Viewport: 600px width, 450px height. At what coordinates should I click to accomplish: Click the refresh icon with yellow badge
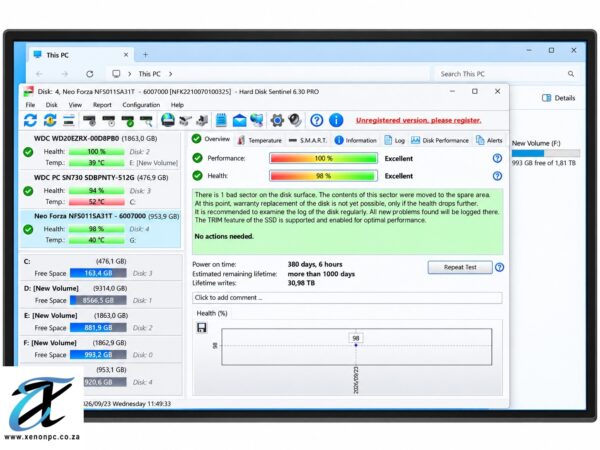pyautogui.click(x=50, y=120)
